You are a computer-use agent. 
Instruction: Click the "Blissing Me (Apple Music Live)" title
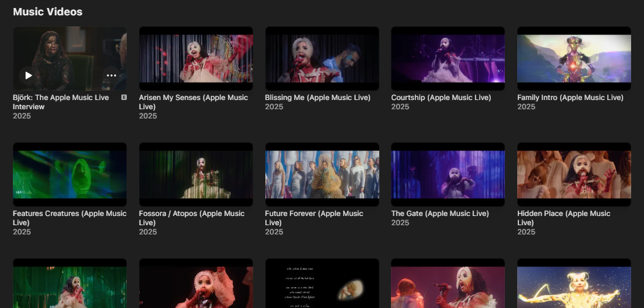[x=317, y=98]
